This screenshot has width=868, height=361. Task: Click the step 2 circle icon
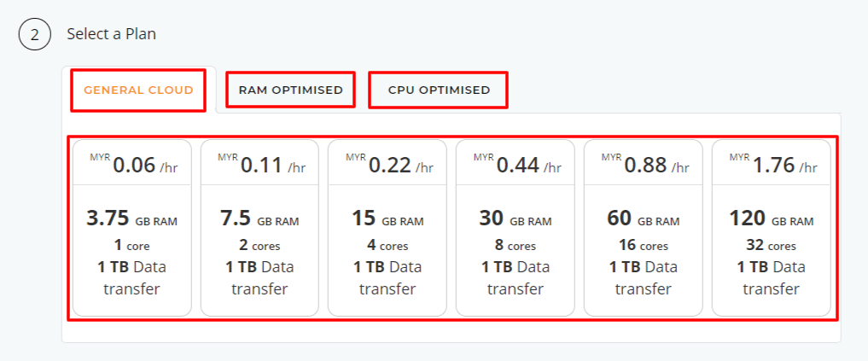pos(35,35)
